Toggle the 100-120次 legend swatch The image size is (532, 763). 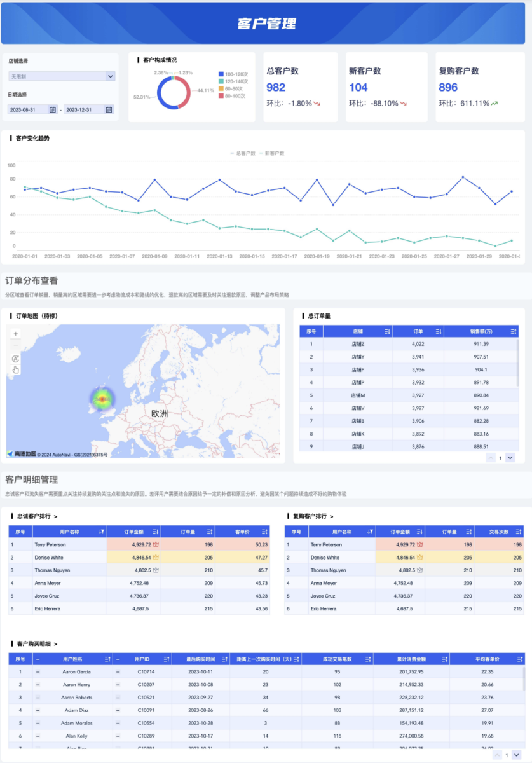click(x=221, y=74)
